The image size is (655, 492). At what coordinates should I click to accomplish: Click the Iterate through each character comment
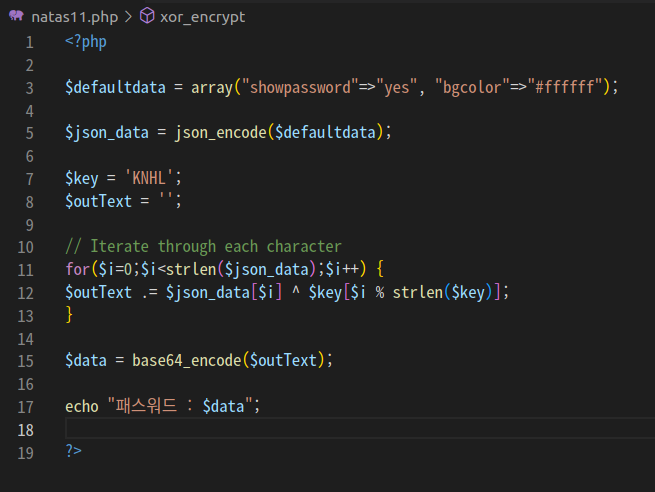coord(203,246)
